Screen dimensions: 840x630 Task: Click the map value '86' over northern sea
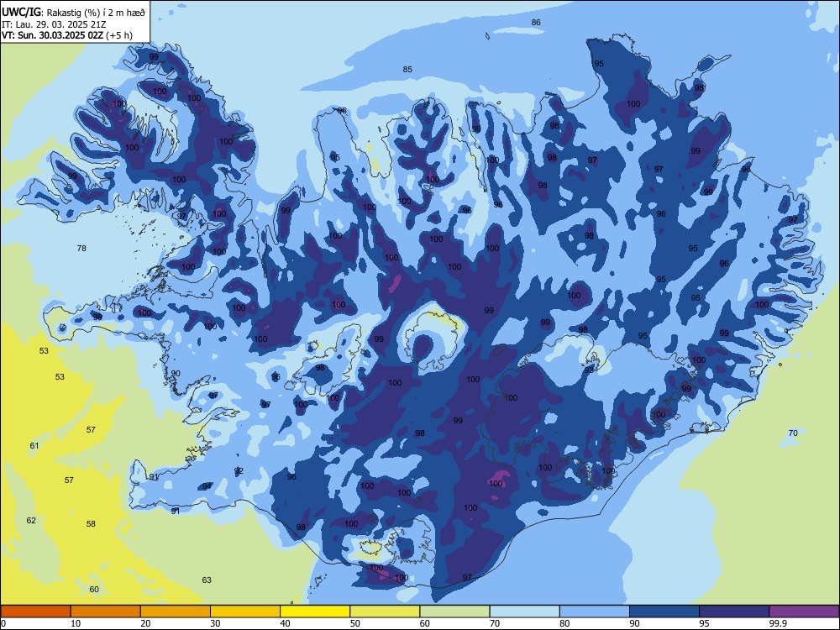coord(536,22)
